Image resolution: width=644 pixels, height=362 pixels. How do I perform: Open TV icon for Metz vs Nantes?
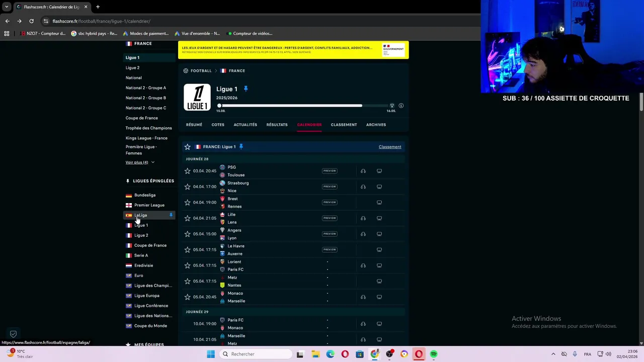coord(379,281)
